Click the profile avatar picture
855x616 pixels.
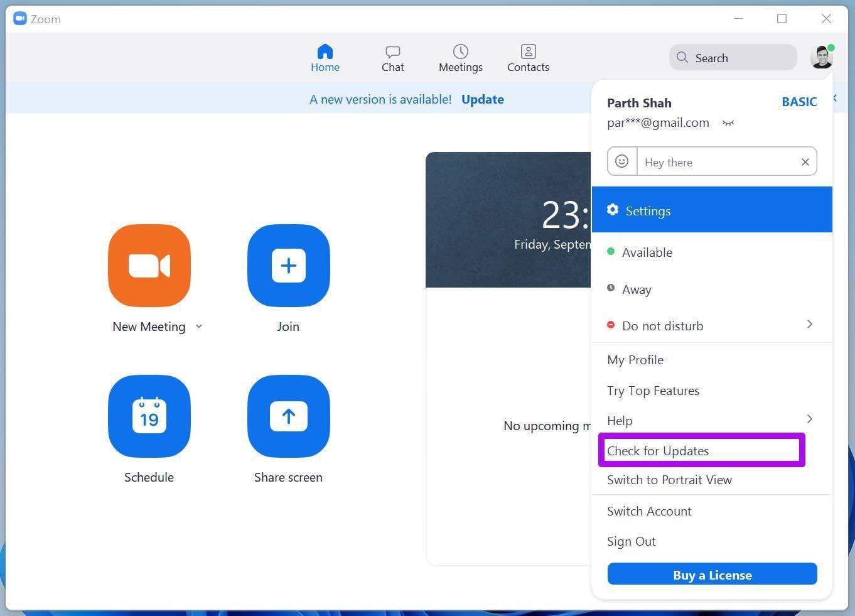(822, 57)
